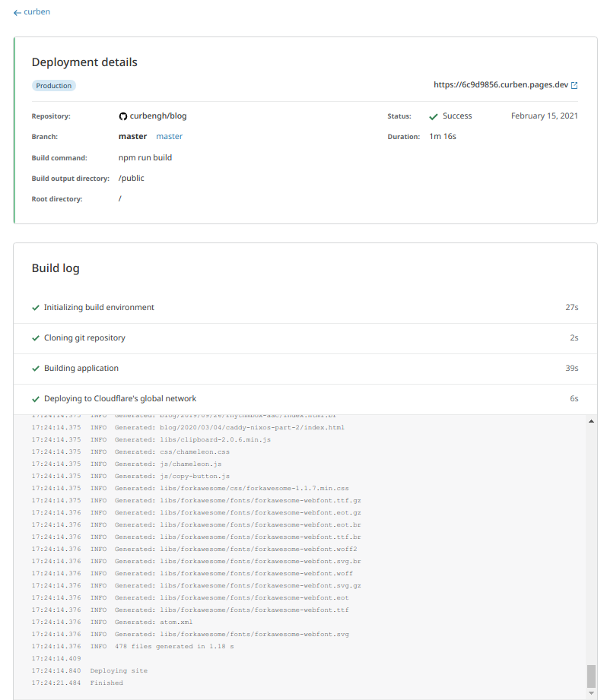Click the external link icon next to the deployment URL
This screenshot has width=607, height=700.
tap(574, 85)
